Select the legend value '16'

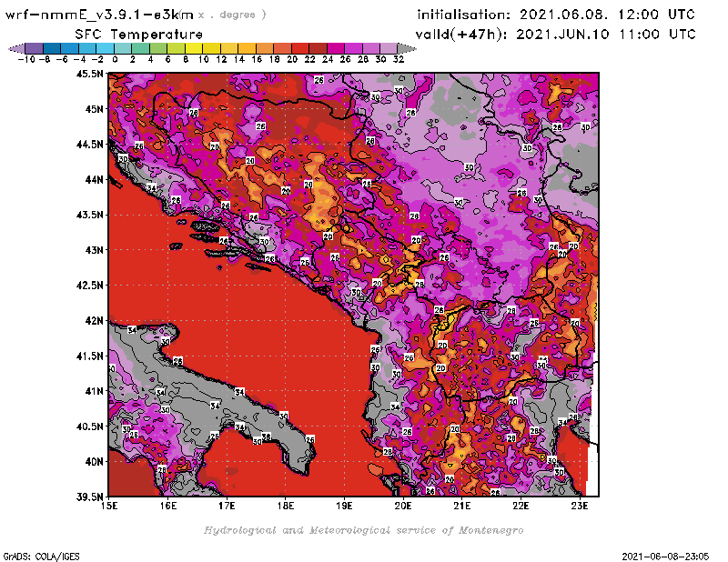click(x=257, y=59)
